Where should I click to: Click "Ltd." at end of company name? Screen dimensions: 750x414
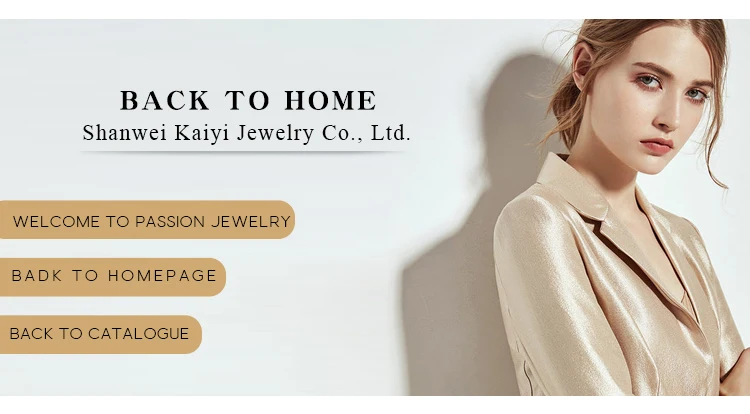391,133
